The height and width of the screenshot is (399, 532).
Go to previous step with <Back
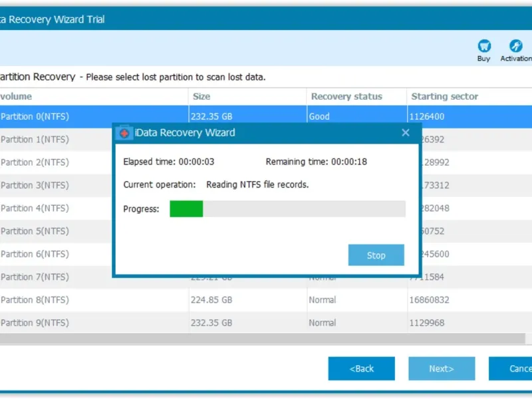pos(361,368)
